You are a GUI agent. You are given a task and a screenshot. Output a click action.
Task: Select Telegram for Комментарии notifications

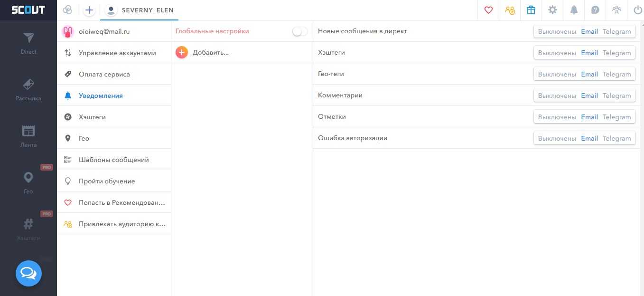616,95
